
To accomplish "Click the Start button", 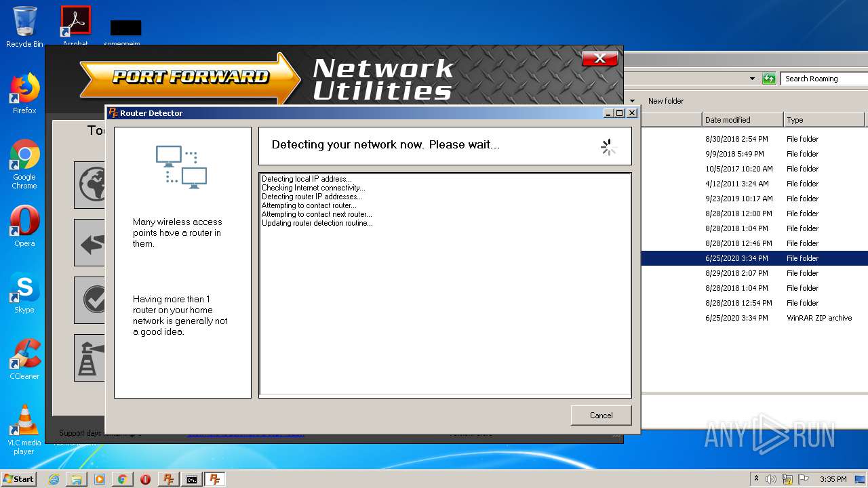I will pyautogui.click(x=18, y=479).
